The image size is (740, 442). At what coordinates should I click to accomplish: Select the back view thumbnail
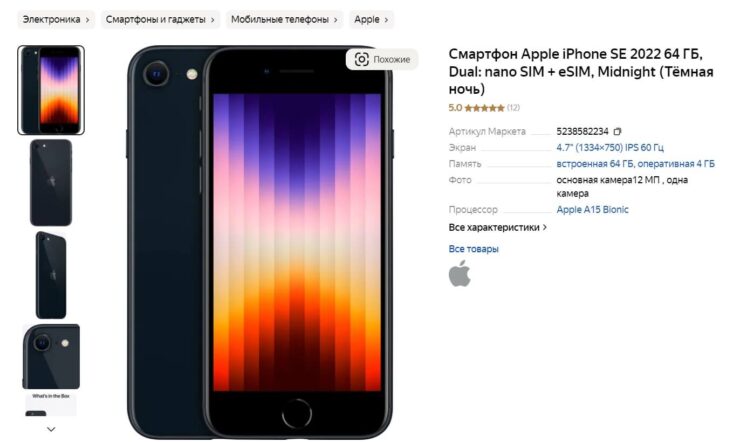51,183
